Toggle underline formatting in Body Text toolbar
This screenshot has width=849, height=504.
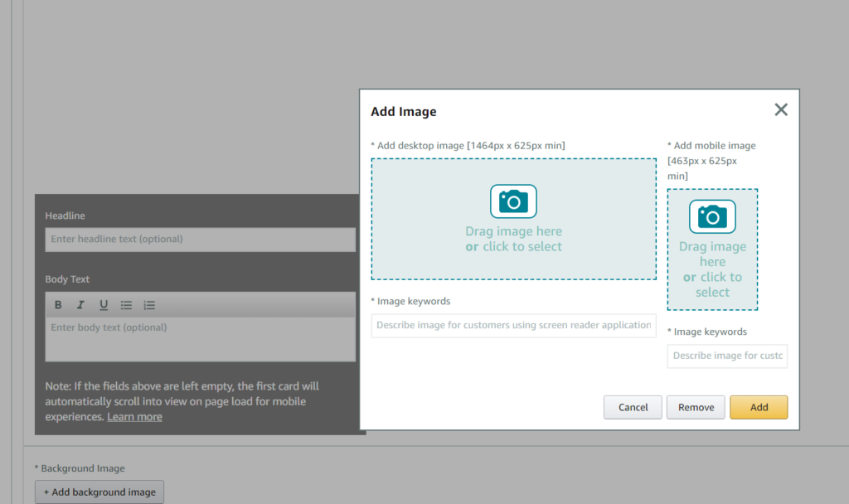coord(104,305)
